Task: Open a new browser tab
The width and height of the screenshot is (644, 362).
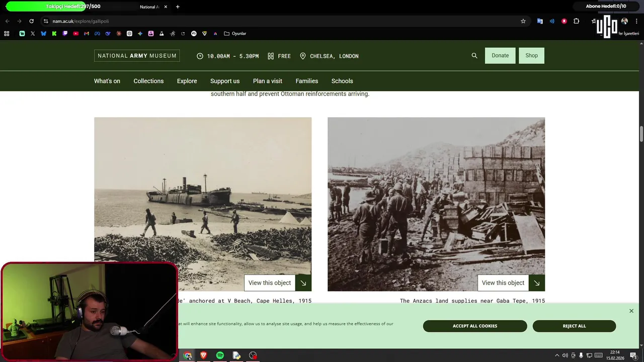Action: (x=178, y=7)
